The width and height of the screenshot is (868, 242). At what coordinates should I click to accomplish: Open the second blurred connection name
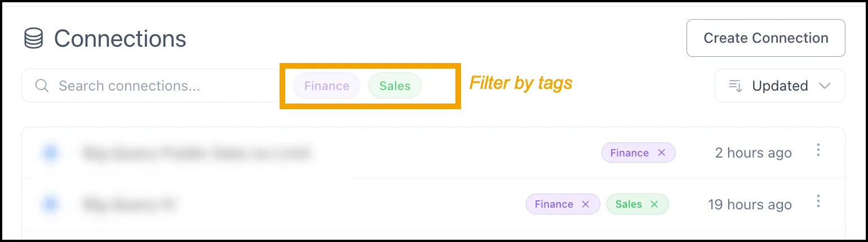129,204
